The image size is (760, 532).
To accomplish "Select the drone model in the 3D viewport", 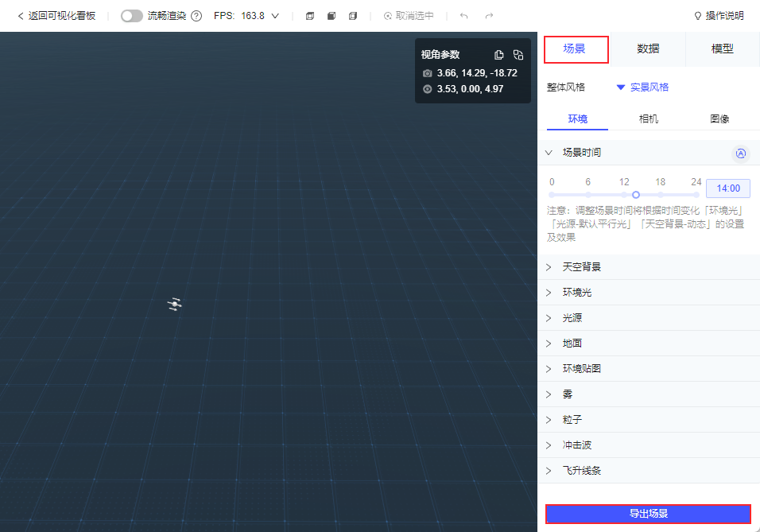I will 174,304.
